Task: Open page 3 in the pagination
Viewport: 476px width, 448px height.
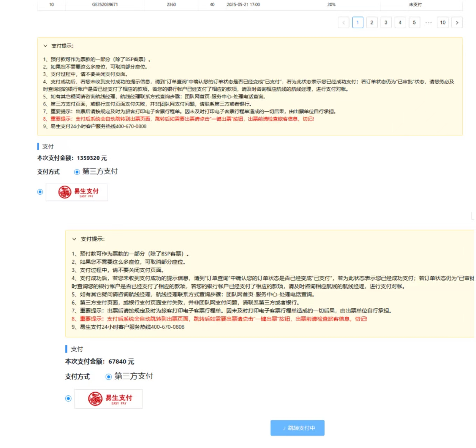Action: [x=386, y=22]
